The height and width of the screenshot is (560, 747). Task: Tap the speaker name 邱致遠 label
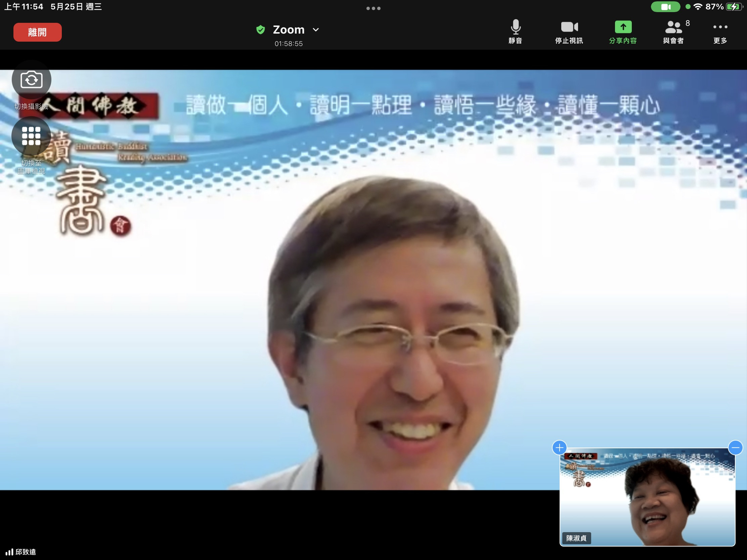[25, 552]
